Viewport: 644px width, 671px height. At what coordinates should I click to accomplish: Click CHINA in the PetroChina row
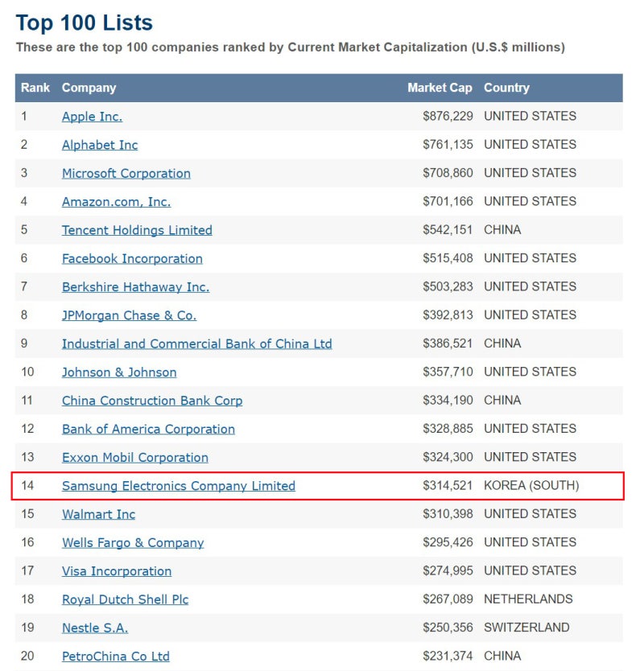point(502,656)
